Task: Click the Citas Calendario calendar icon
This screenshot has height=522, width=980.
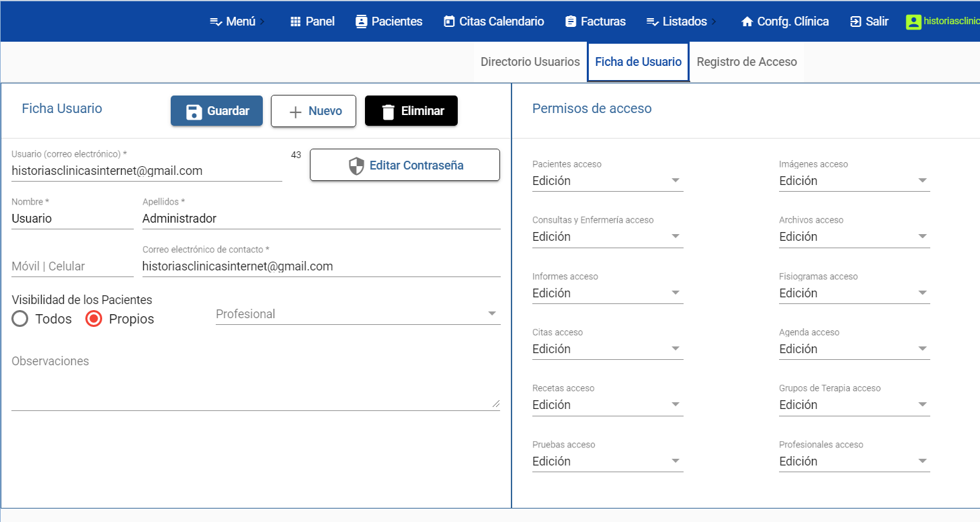Action: click(x=449, y=22)
